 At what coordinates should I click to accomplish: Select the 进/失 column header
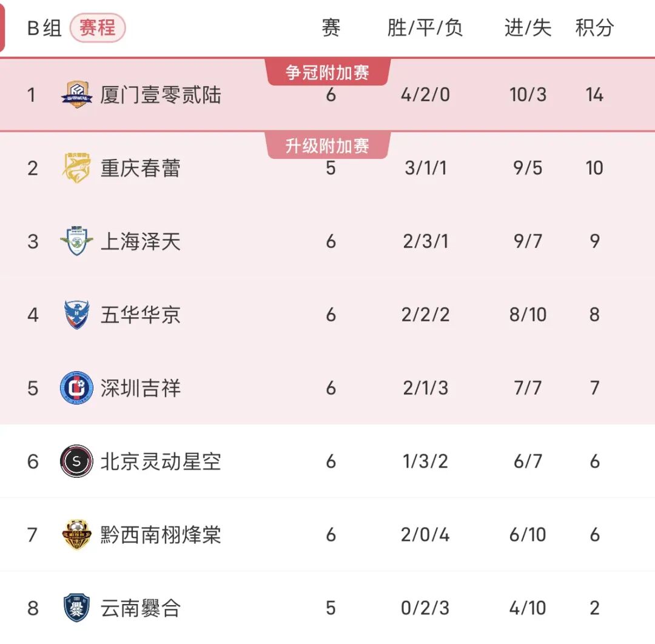click(x=526, y=27)
